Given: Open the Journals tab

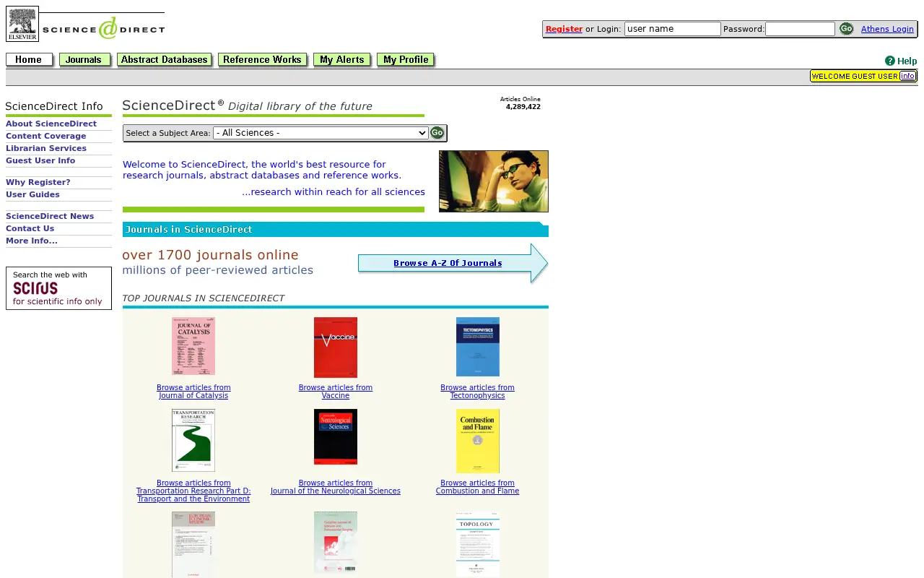Looking at the screenshot, I should click(85, 60).
